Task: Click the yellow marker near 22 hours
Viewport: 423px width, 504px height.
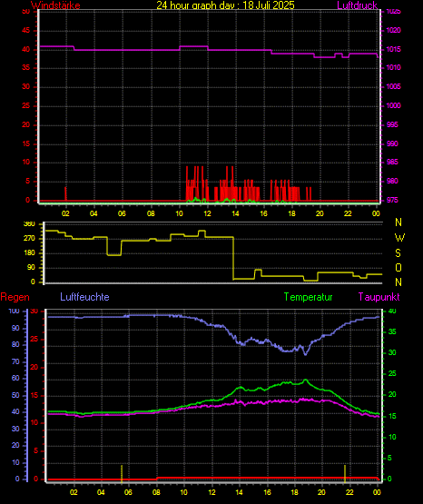Action: click(x=345, y=473)
